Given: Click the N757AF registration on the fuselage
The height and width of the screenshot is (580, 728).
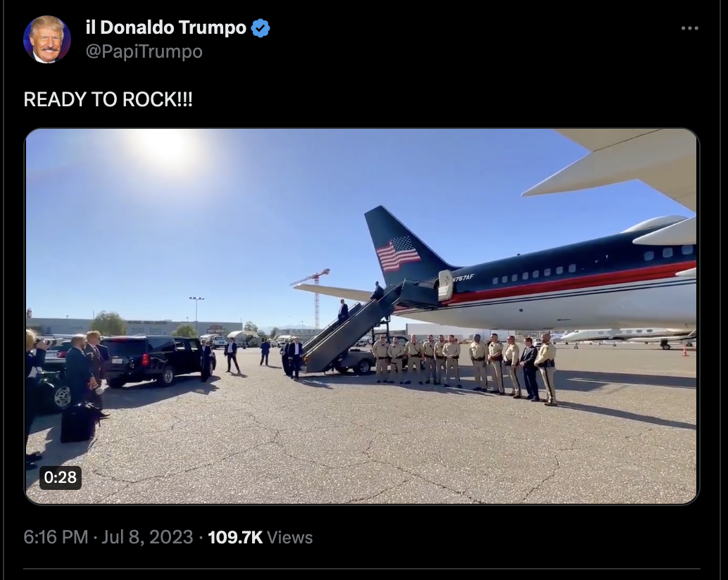Looking at the screenshot, I should click(463, 277).
